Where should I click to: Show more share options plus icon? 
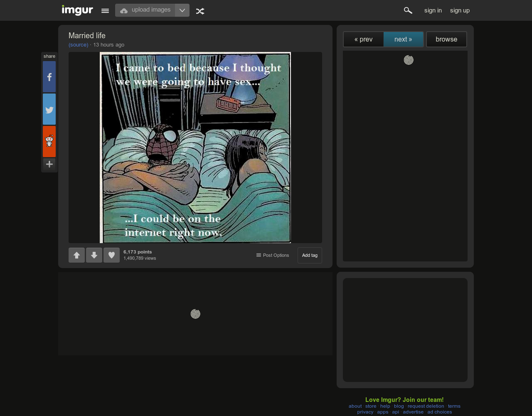click(x=49, y=164)
